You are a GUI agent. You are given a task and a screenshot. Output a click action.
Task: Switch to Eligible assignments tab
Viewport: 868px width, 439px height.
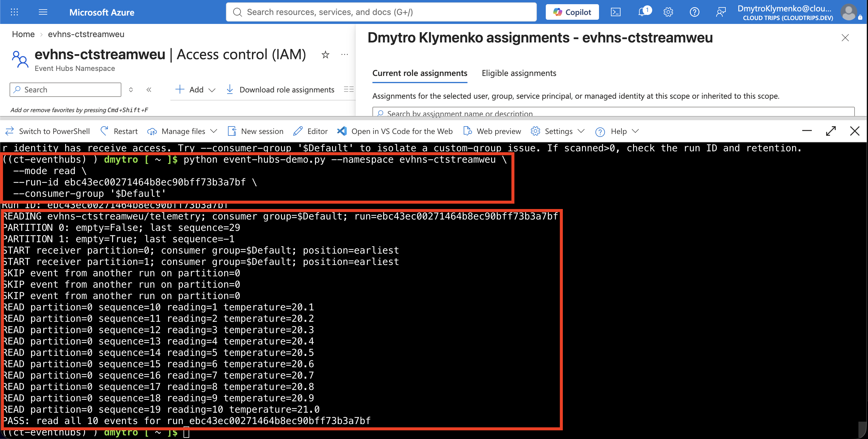click(x=519, y=73)
